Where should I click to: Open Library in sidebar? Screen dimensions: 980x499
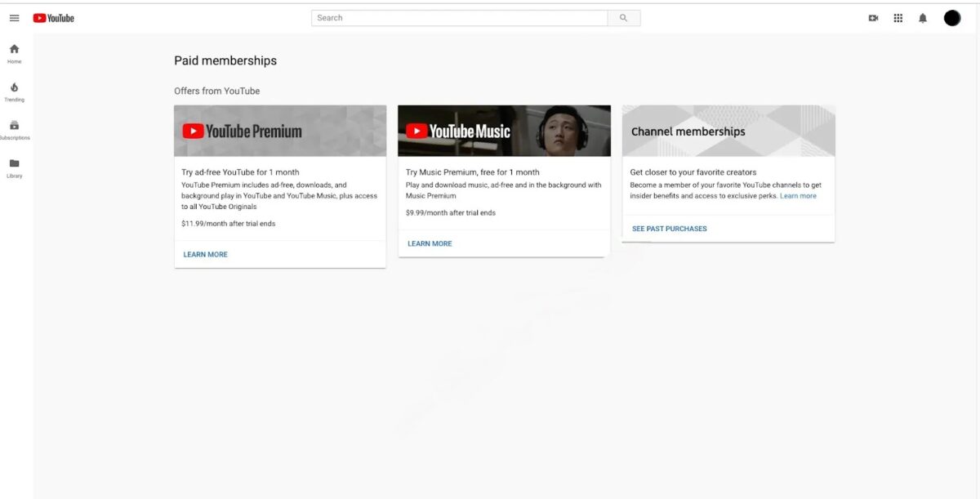[x=15, y=167]
